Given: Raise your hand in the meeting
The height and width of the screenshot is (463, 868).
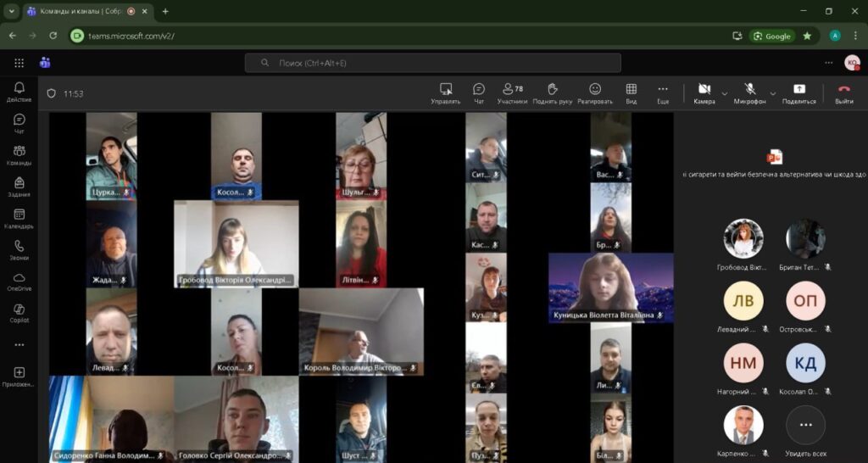Looking at the screenshot, I should point(552,92).
